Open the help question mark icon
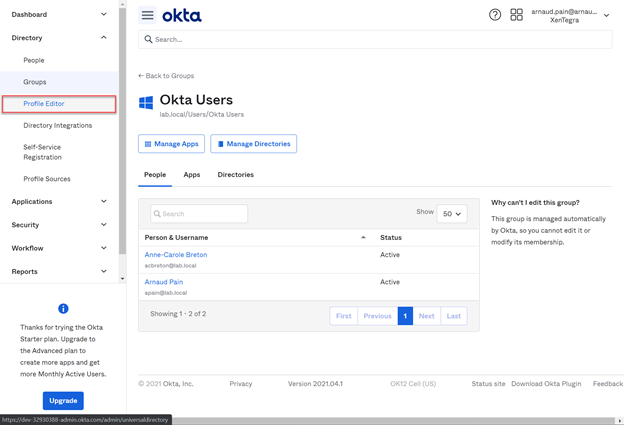The height and width of the screenshot is (425, 624). click(495, 15)
